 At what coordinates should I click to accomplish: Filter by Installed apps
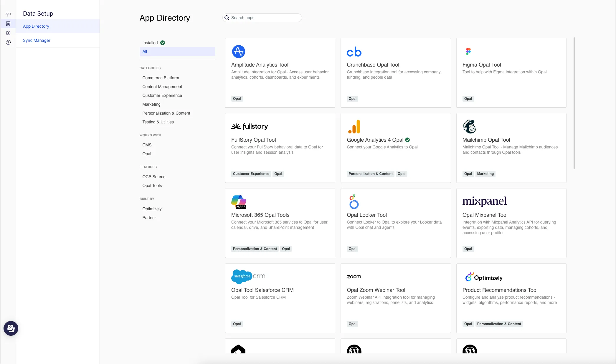(150, 43)
